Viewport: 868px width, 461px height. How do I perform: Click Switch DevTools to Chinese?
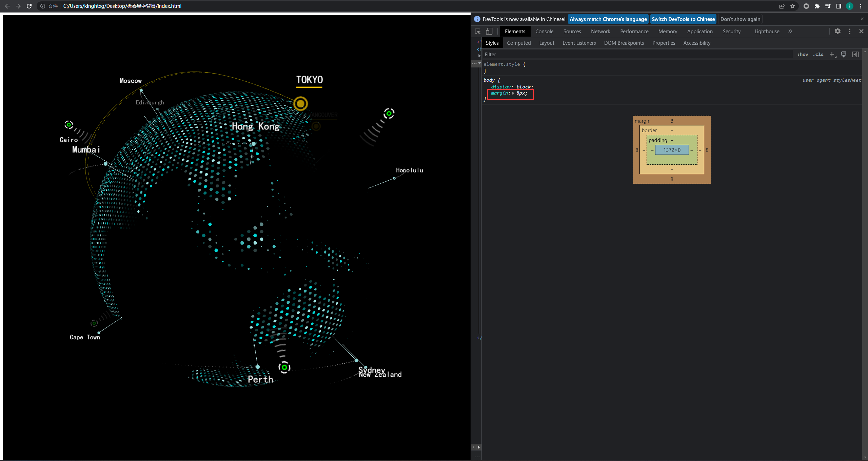point(683,19)
